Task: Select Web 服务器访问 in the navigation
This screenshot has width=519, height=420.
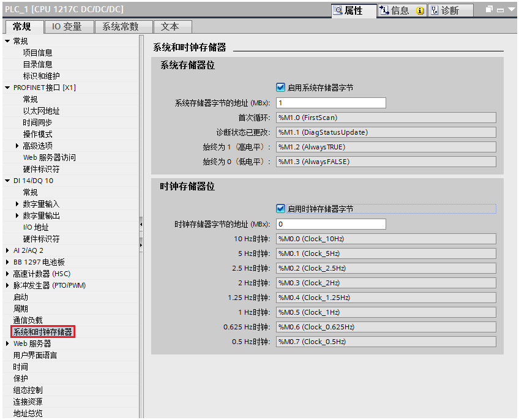Action: coord(48,157)
